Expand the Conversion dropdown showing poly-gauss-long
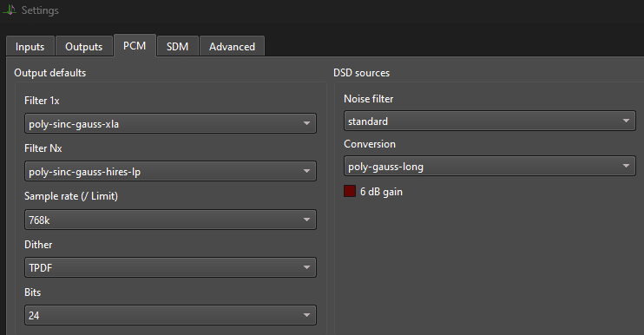 tap(490, 166)
